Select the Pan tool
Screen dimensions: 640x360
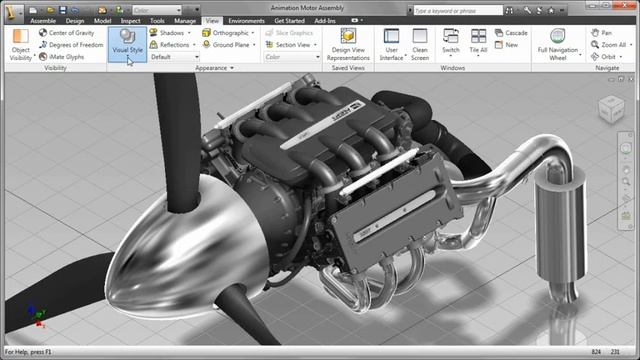602,33
